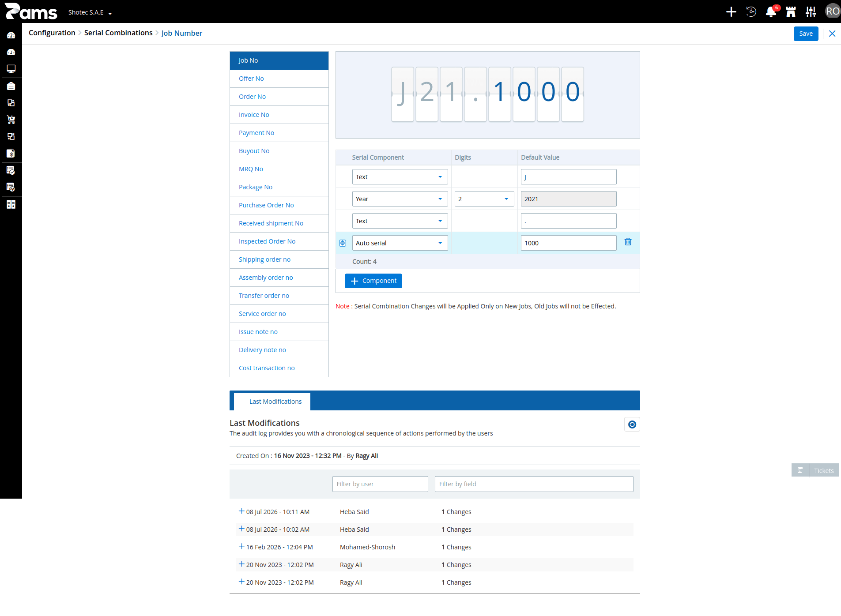Image resolution: width=841 pixels, height=616 pixels.
Task: Click the castle icon in top bar
Action: tap(791, 11)
